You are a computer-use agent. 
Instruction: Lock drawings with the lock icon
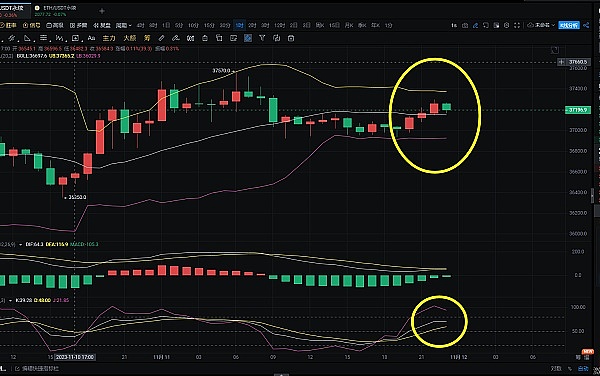pos(205,38)
